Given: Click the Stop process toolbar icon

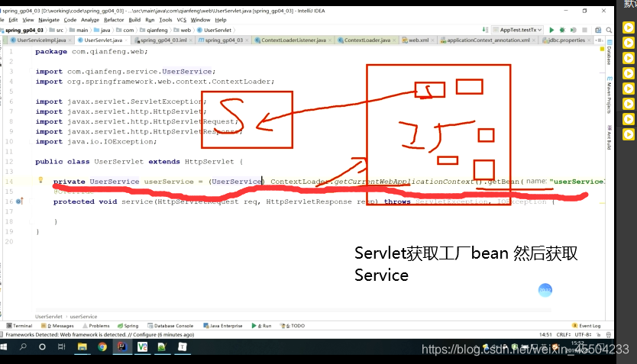Looking at the screenshot, I should pos(584,30).
